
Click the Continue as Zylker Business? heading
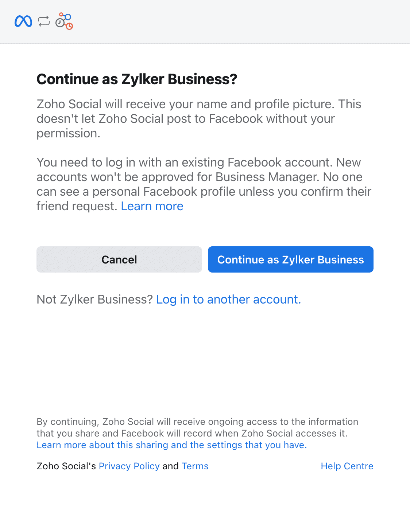(x=137, y=79)
